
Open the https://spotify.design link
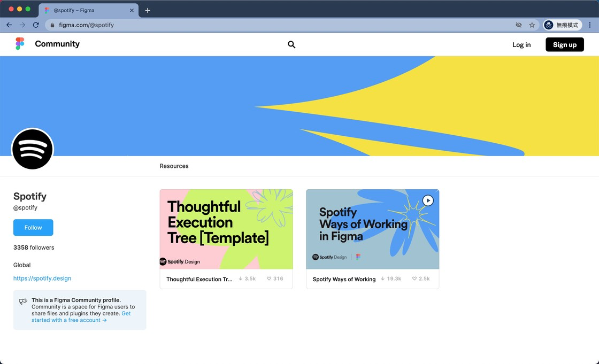pos(42,278)
